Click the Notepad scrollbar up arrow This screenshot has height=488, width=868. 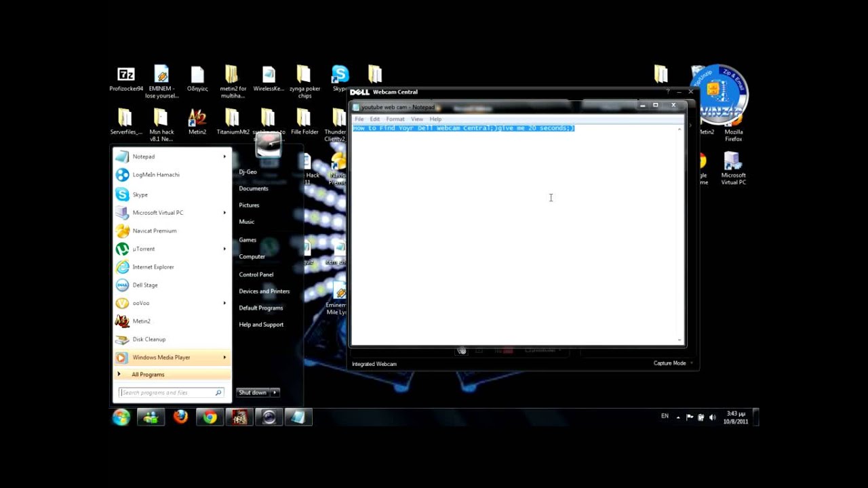[680, 129]
